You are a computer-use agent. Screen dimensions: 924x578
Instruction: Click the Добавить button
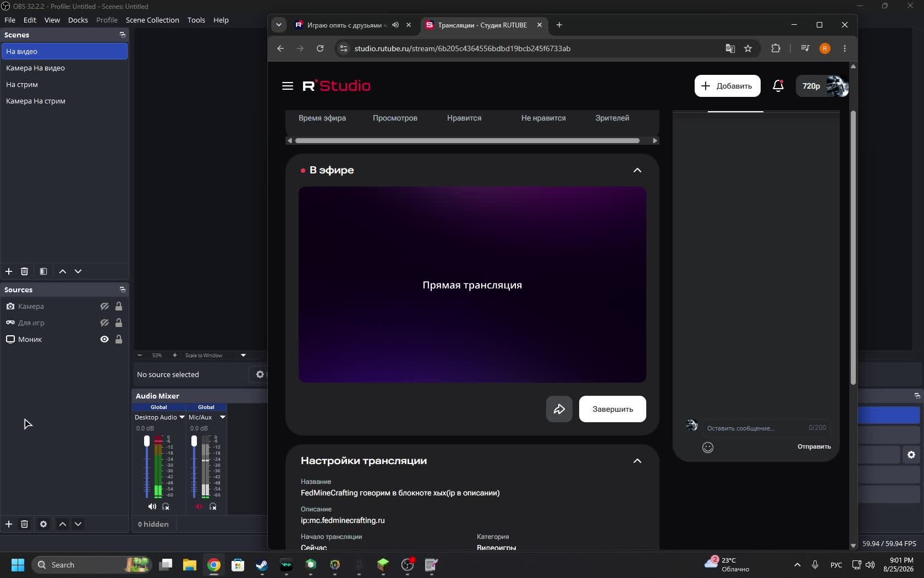tap(728, 86)
